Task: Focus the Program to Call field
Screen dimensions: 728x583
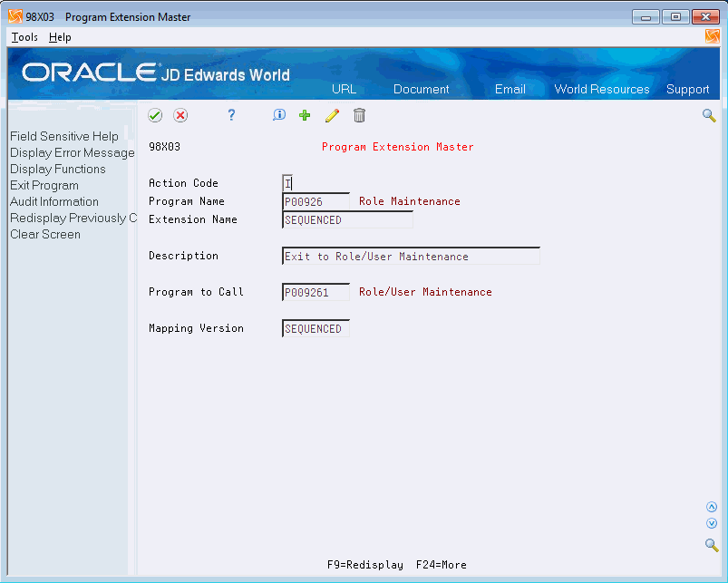Action: [x=315, y=292]
